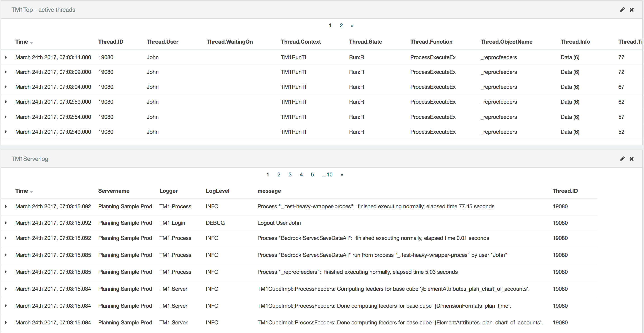Image resolution: width=644 pixels, height=333 pixels.
Task: Go to next page of TM1Top threads
Action: (352, 25)
